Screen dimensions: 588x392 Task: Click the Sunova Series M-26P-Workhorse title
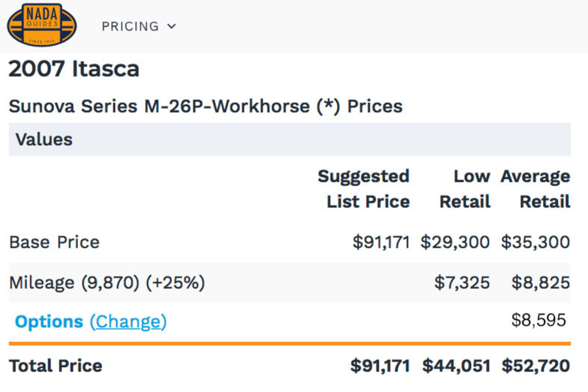point(205,106)
